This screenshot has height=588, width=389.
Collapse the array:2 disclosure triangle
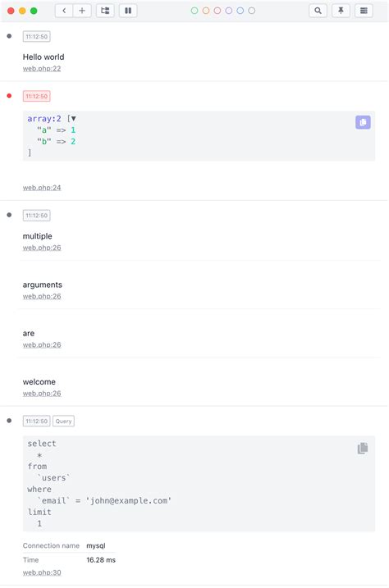[74, 118]
